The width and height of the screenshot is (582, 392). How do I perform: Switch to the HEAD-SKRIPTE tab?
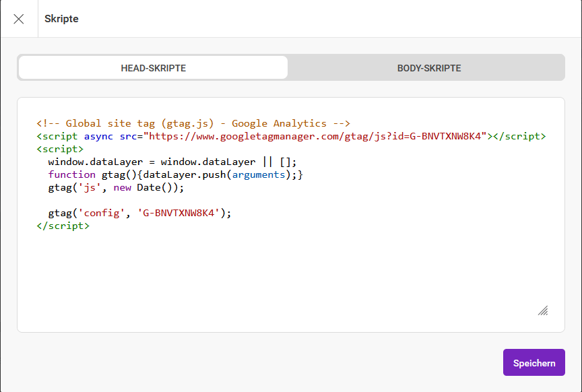(x=153, y=68)
